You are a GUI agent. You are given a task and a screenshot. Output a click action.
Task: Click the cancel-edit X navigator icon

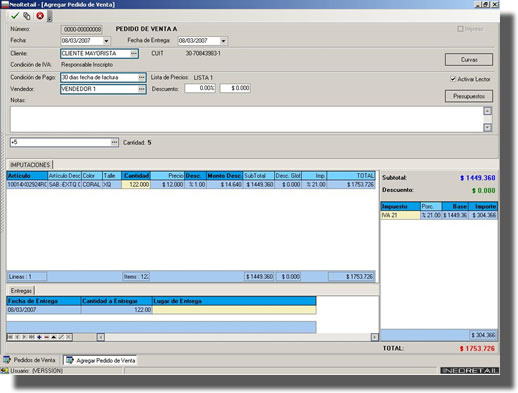click(68, 337)
